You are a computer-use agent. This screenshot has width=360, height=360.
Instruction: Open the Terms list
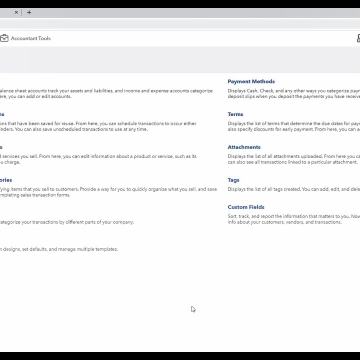(235, 114)
